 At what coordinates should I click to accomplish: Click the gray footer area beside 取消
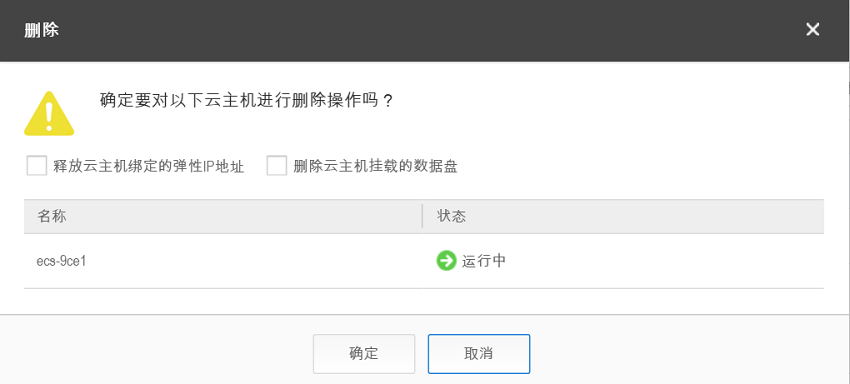[x=688, y=350]
